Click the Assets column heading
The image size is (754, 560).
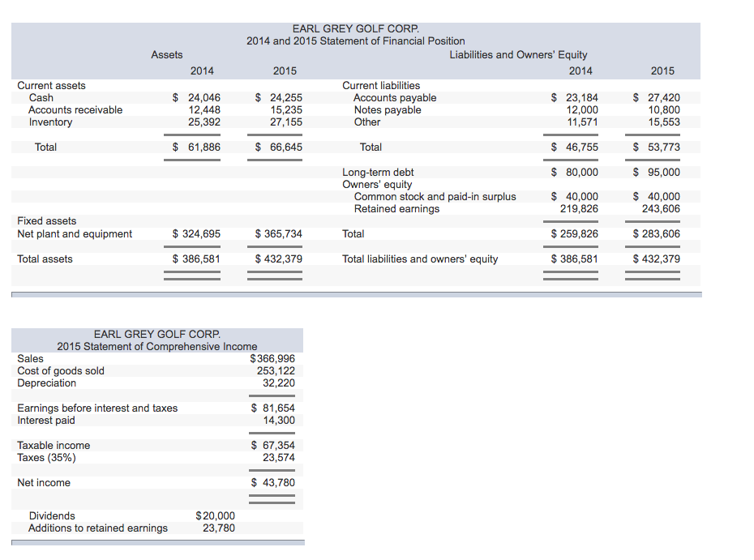click(166, 55)
